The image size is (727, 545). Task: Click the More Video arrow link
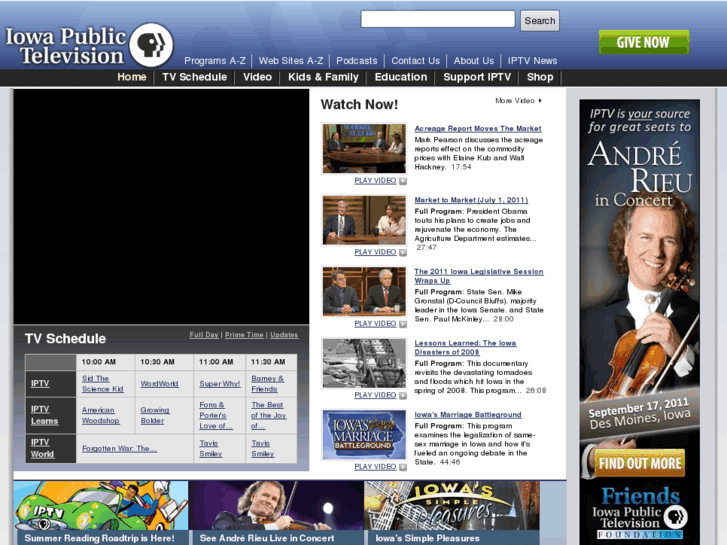[518, 101]
